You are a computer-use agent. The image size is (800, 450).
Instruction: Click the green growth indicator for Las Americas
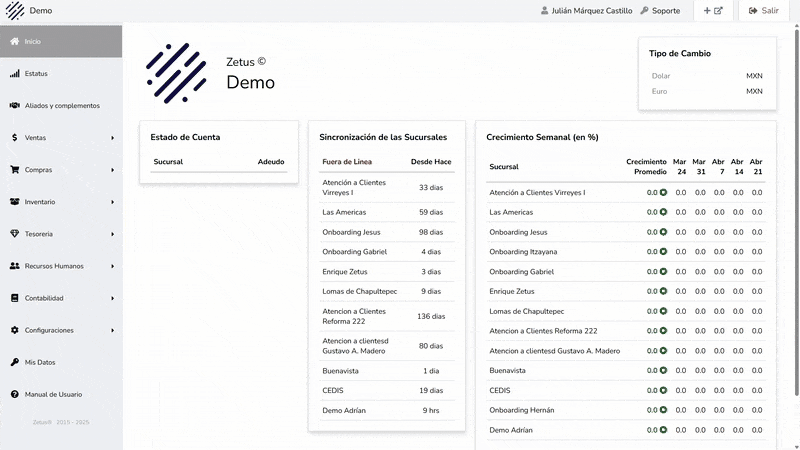coord(663,212)
